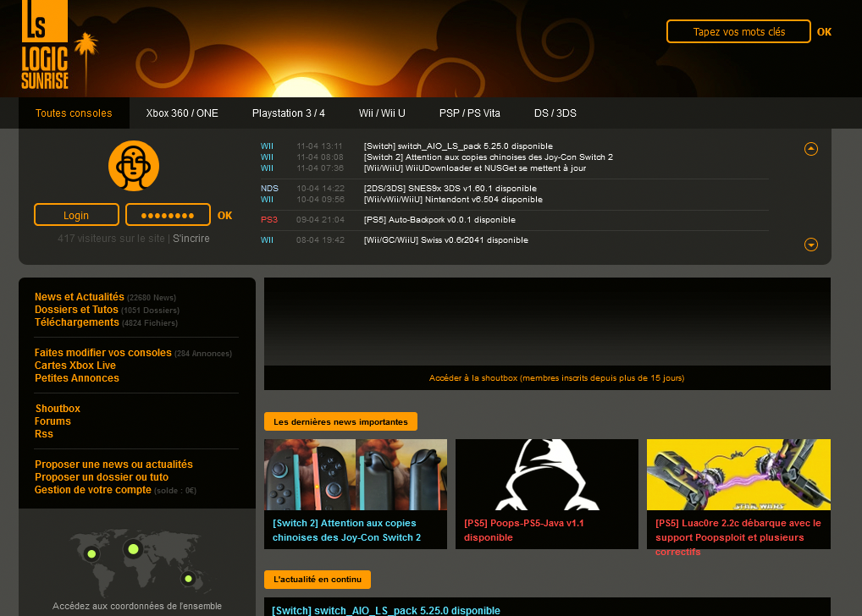
Task: Go to the DS / 3DS tab
Action: (555, 113)
